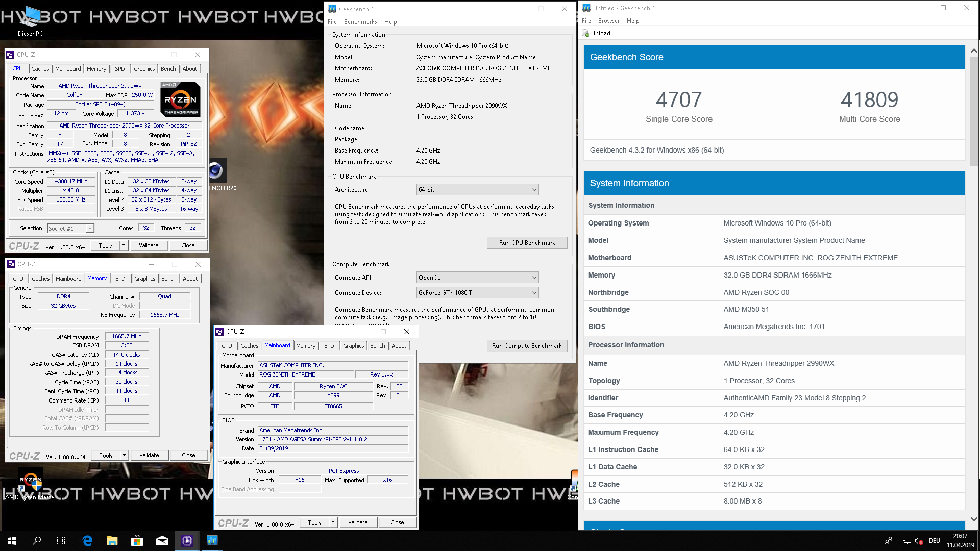Click Run CPU Benchmark
Screen dimensions: 980x551
pos(527,243)
